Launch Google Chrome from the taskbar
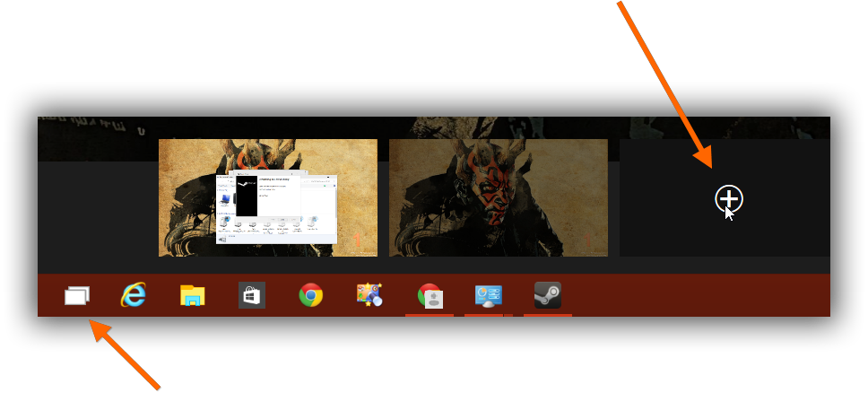The image size is (868, 393). [x=311, y=295]
